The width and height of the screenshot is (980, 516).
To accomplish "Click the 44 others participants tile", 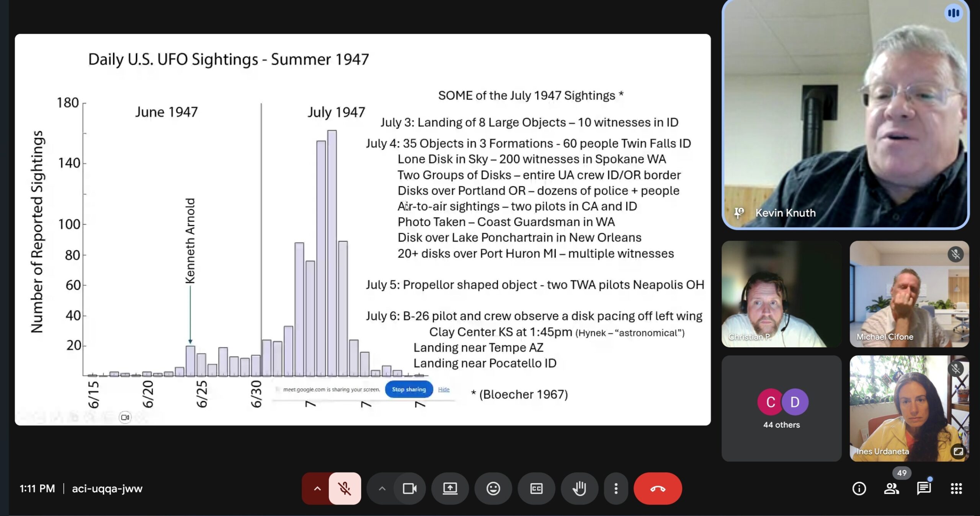I will (x=781, y=408).
